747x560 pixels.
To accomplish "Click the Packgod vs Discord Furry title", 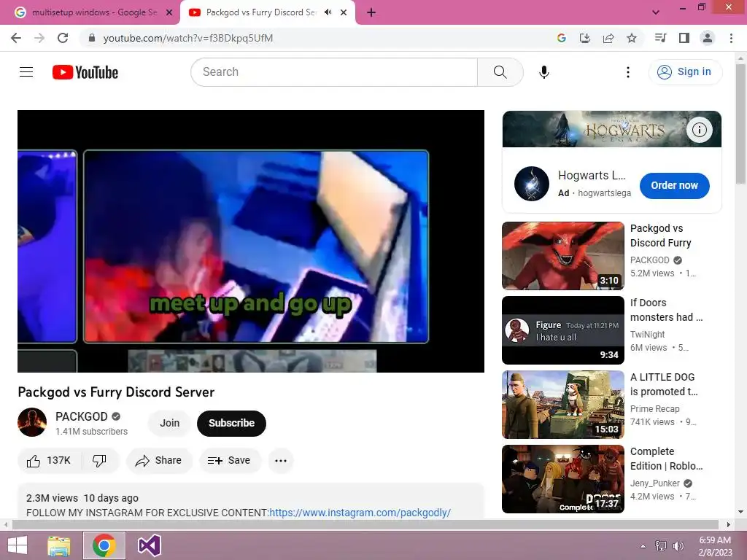I will pyautogui.click(x=660, y=236).
